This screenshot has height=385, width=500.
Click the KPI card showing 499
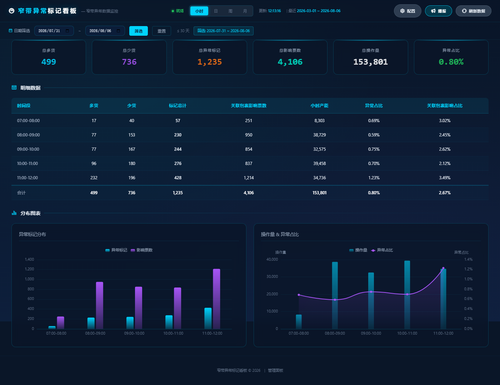coord(49,57)
